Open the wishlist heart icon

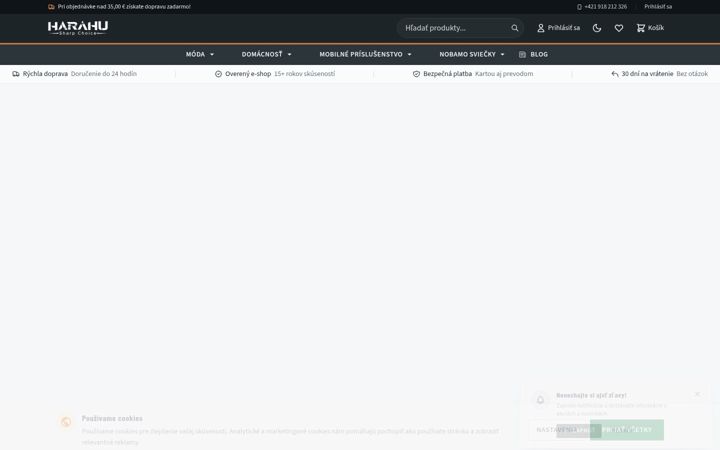pos(619,28)
